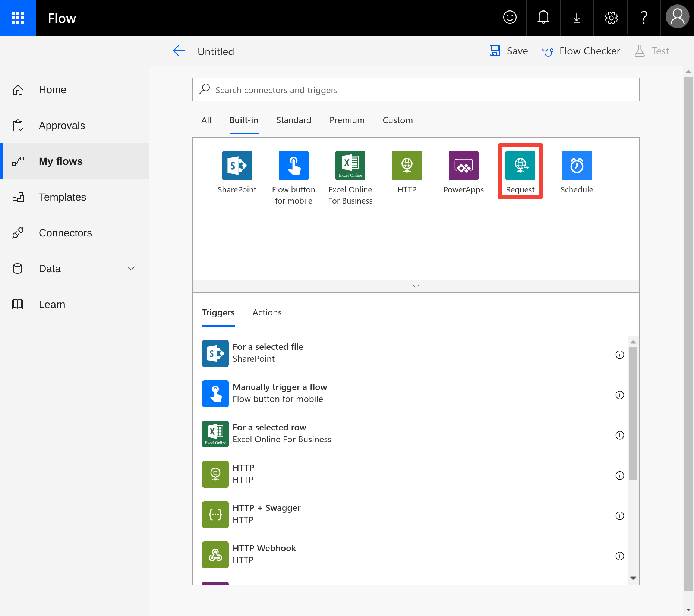This screenshot has width=694, height=616.
Task: Select the PowerApps connector icon
Action: tap(463, 166)
